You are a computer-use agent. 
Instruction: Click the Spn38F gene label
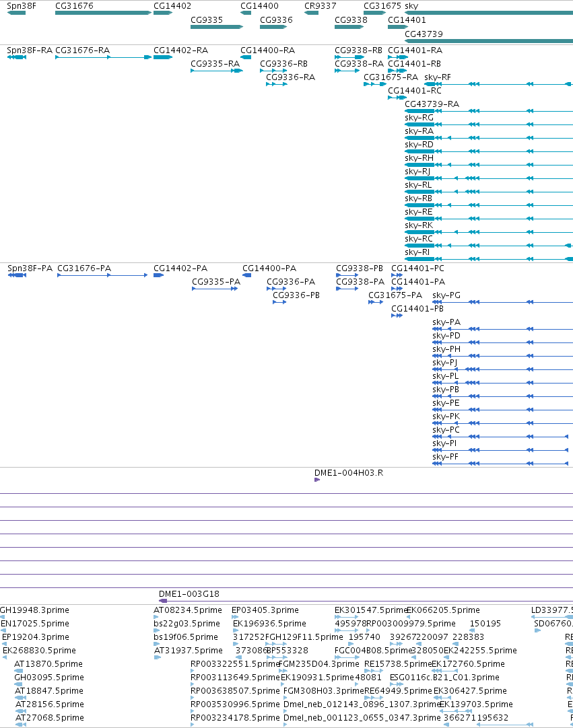click(22, 6)
